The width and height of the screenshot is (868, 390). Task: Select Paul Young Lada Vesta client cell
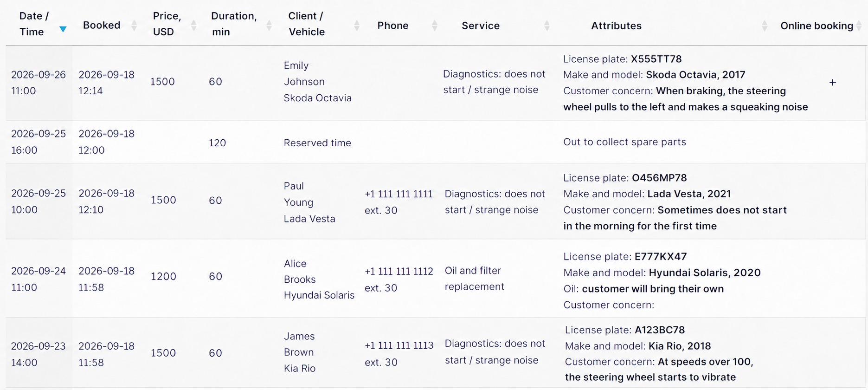point(309,202)
